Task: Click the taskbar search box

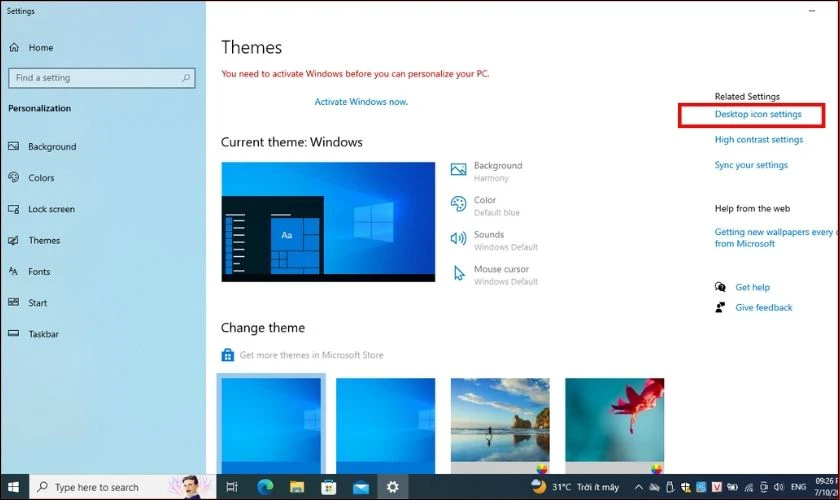Action: click(x=122, y=487)
